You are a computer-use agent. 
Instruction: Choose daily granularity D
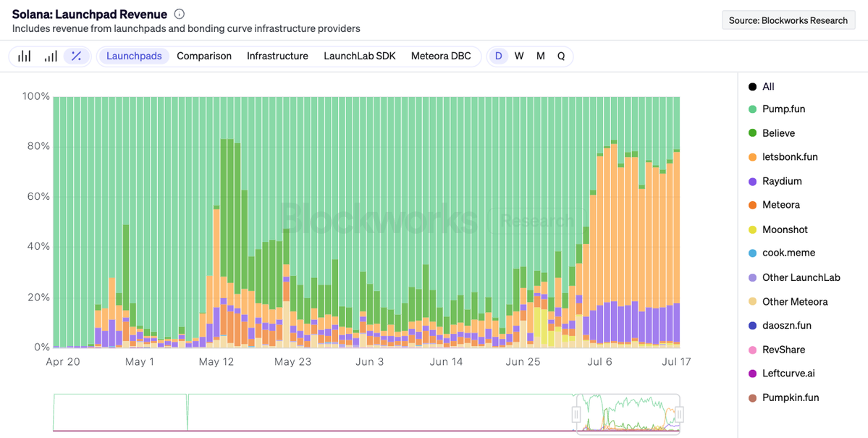coord(498,56)
